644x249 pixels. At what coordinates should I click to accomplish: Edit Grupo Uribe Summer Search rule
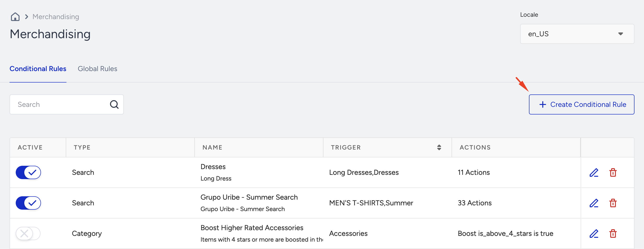pyautogui.click(x=594, y=203)
